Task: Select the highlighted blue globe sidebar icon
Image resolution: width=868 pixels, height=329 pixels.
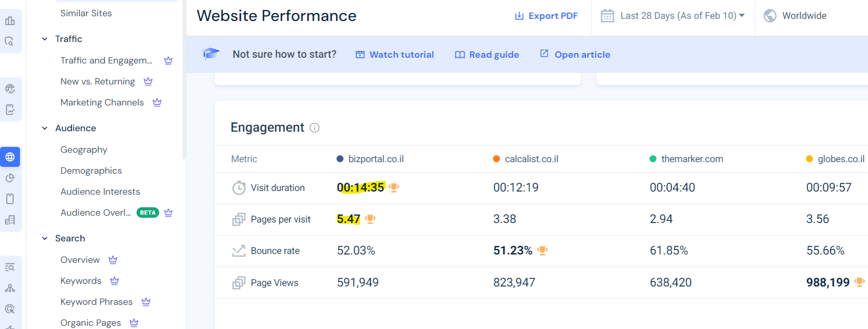Action: point(10,157)
